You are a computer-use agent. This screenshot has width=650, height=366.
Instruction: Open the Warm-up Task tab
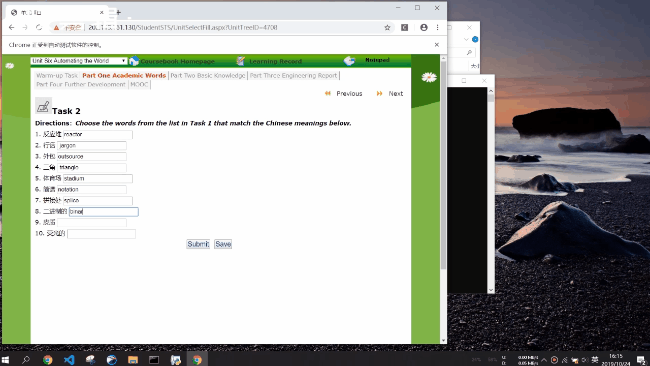[x=57, y=75]
